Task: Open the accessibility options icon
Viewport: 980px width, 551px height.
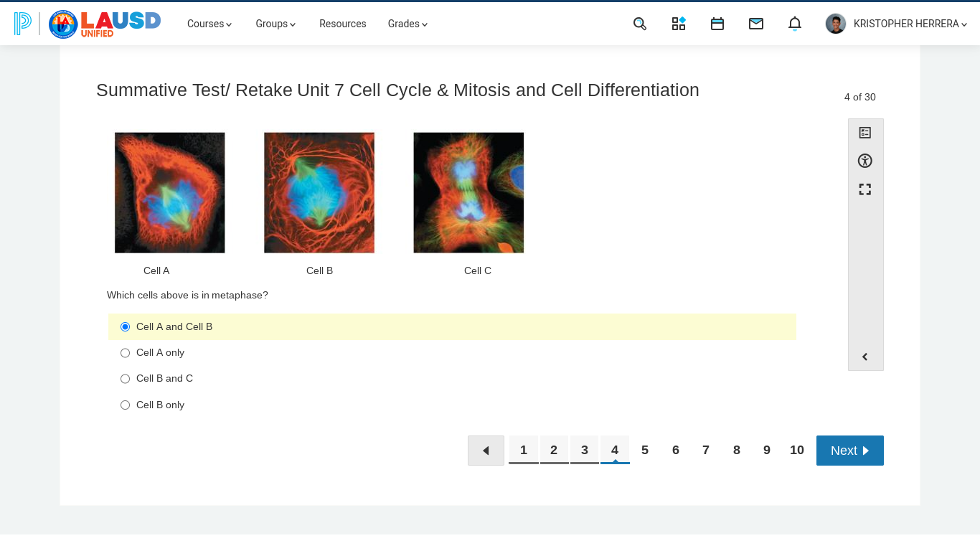Action: tap(865, 161)
